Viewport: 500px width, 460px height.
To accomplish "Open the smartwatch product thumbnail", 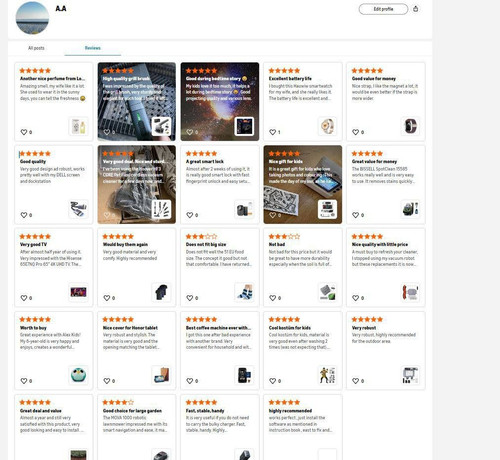I will [327, 126].
